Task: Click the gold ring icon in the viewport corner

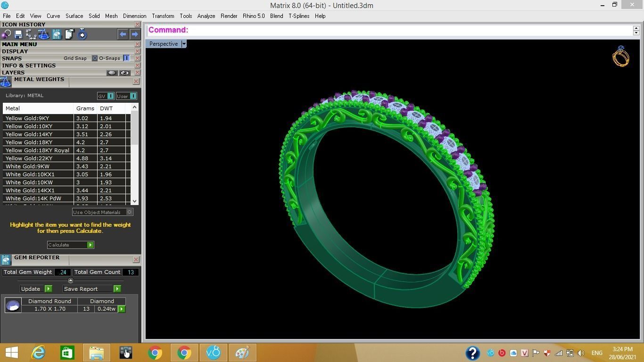Action: point(621,56)
